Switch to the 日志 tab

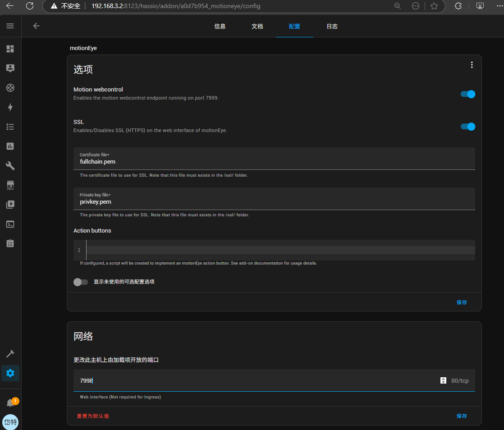(332, 27)
